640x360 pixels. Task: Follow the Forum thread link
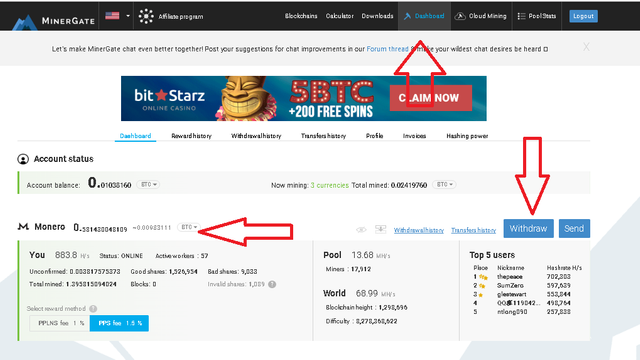[387, 49]
